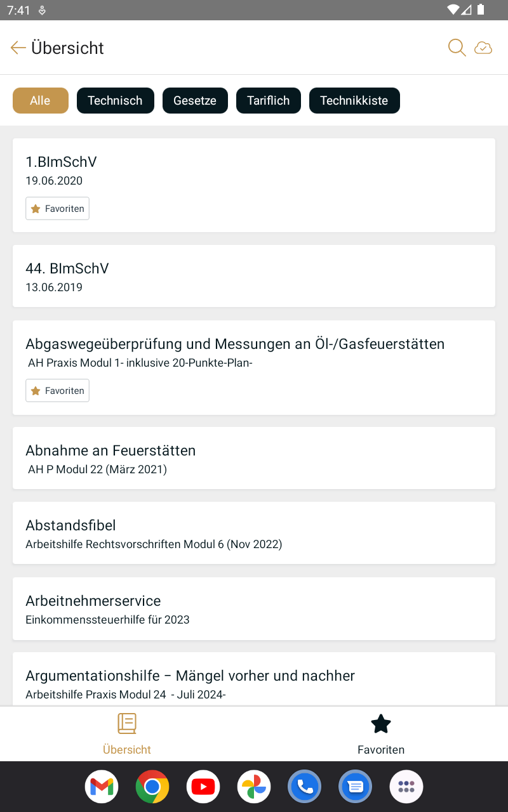The height and width of the screenshot is (812, 508).
Task: Open search with the magnifier icon
Action: click(x=457, y=48)
